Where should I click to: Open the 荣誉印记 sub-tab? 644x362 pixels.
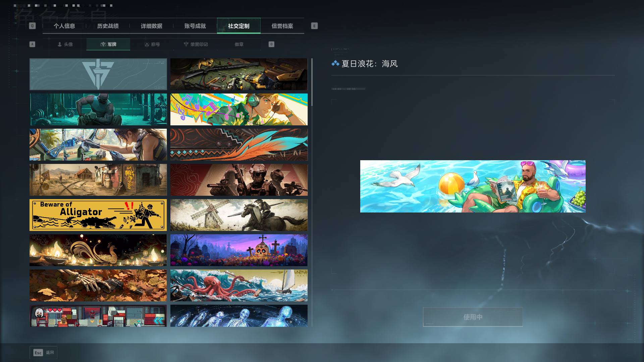pyautogui.click(x=196, y=44)
